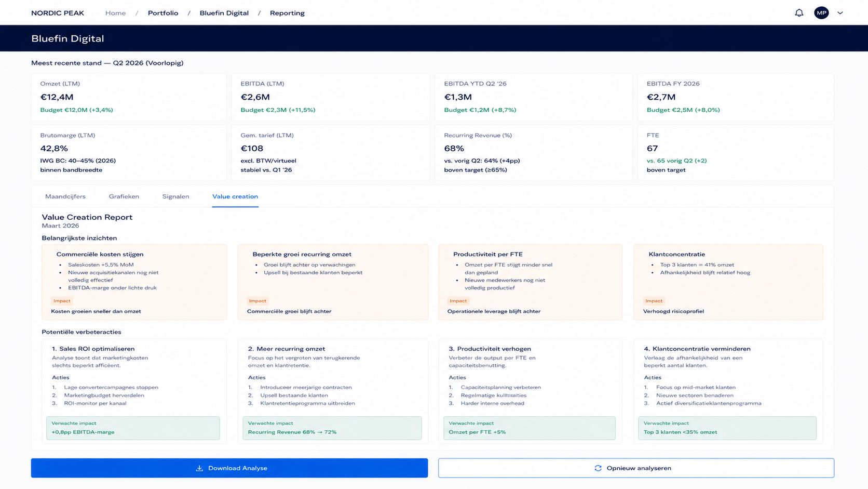The image size is (868, 489).
Task: Click 'Harder interne overhead' action
Action: pos(492,403)
